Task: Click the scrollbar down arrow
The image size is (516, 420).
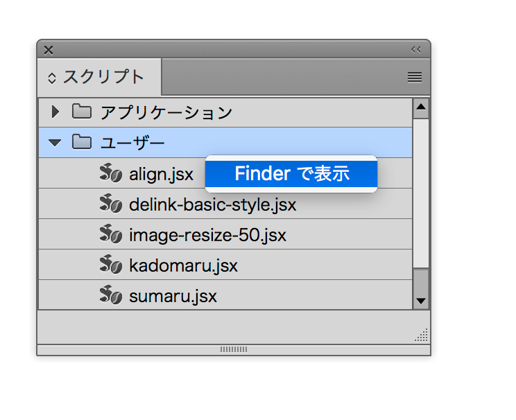Action: tap(421, 301)
